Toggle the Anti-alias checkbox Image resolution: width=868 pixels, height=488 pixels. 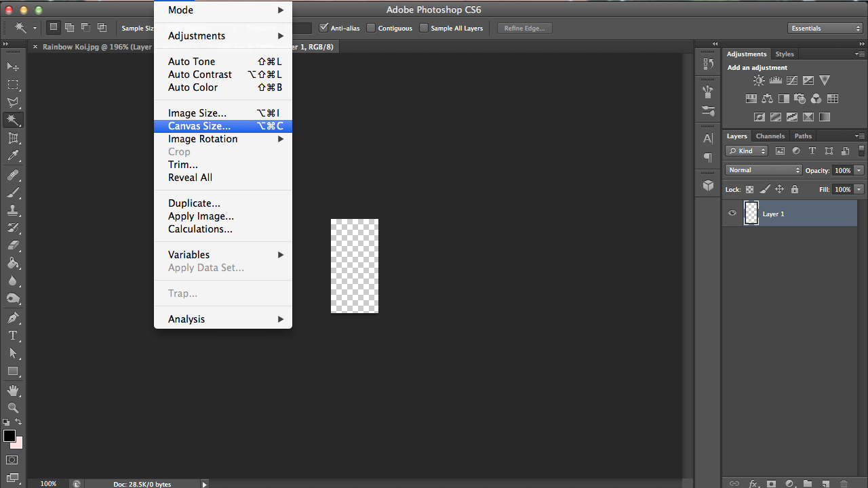coord(324,28)
